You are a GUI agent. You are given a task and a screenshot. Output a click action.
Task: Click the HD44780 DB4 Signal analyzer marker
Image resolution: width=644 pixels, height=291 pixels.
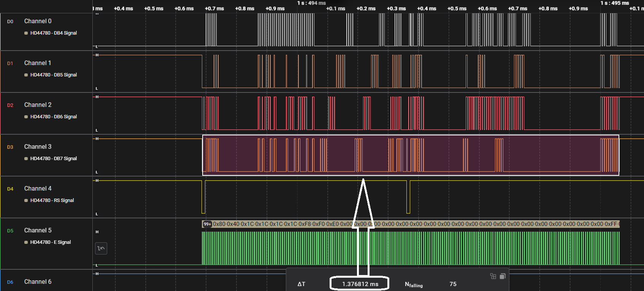coord(26,33)
